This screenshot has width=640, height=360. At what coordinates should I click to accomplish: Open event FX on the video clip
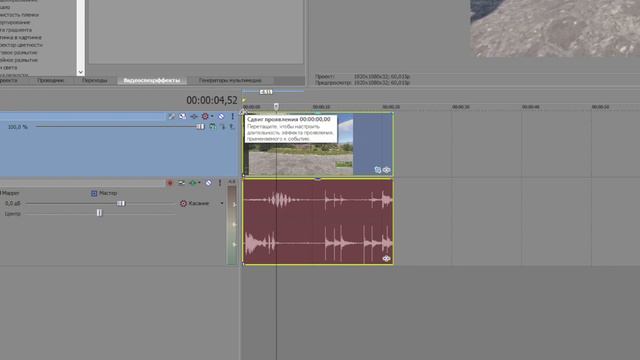pos(386,169)
